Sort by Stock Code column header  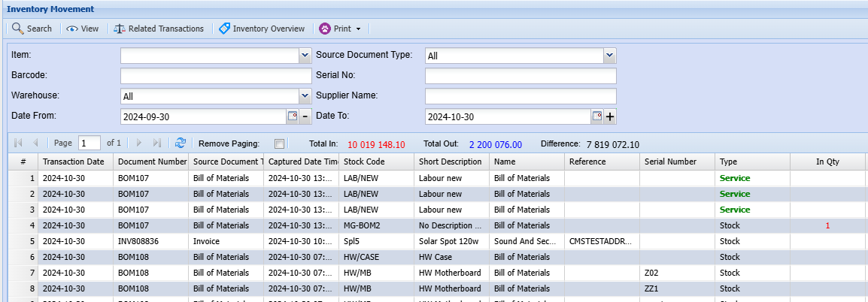click(x=365, y=162)
